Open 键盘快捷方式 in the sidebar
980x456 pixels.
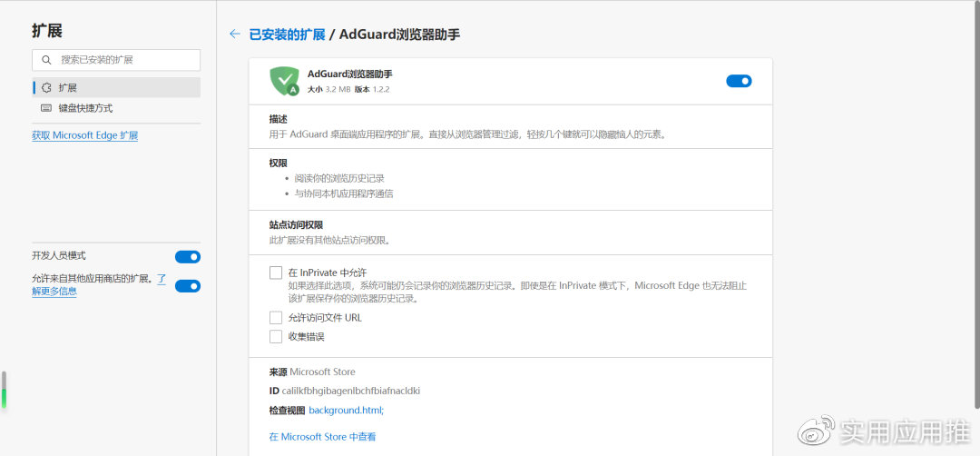[116, 108]
